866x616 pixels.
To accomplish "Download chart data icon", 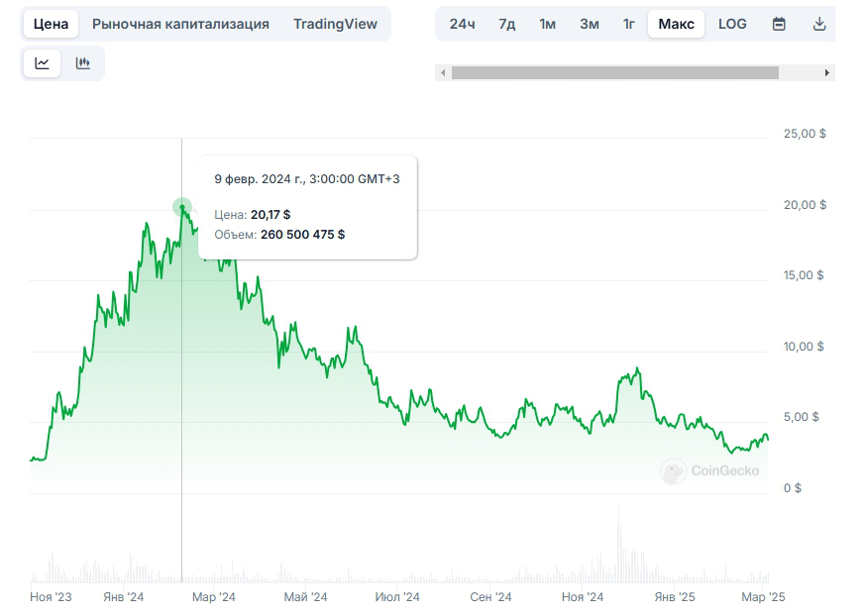I will (819, 24).
